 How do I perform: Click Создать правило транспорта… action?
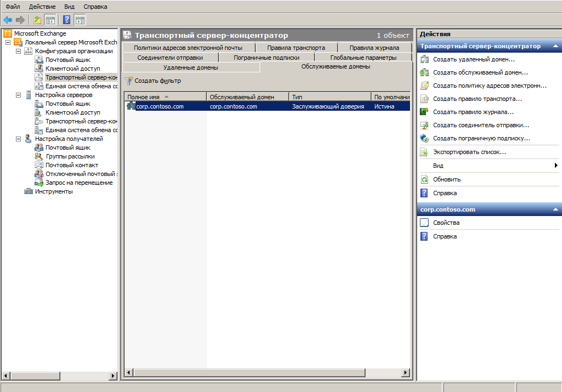click(x=477, y=99)
